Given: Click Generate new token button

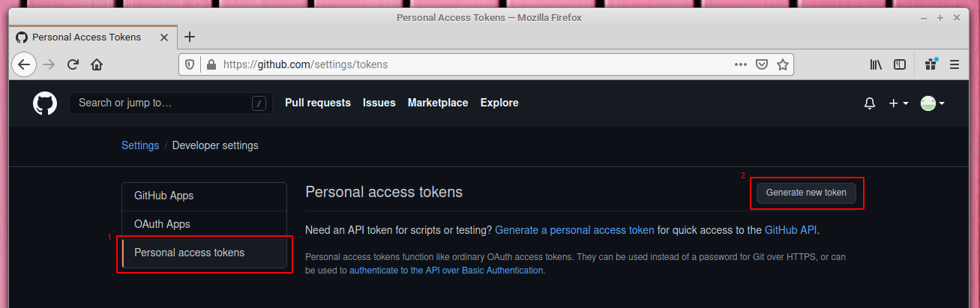Looking at the screenshot, I should (806, 193).
